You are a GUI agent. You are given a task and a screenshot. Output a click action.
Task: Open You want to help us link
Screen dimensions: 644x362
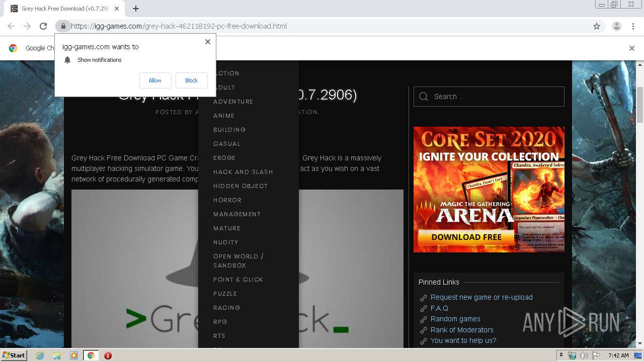point(463,340)
